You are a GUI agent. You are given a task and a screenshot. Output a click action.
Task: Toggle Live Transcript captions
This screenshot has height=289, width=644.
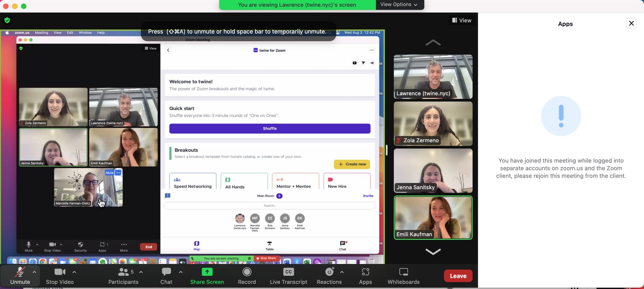[x=288, y=276]
